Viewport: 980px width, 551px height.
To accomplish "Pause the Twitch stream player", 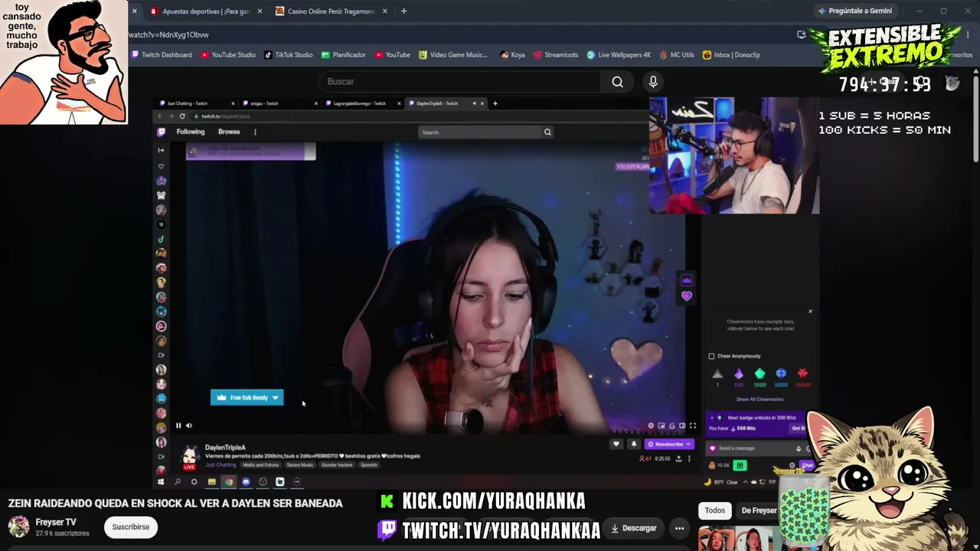I will tap(178, 425).
